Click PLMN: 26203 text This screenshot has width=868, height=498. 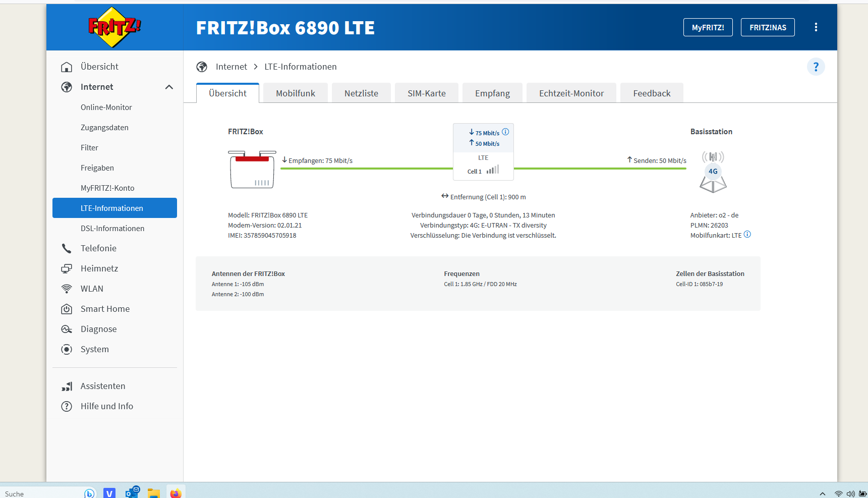click(709, 226)
